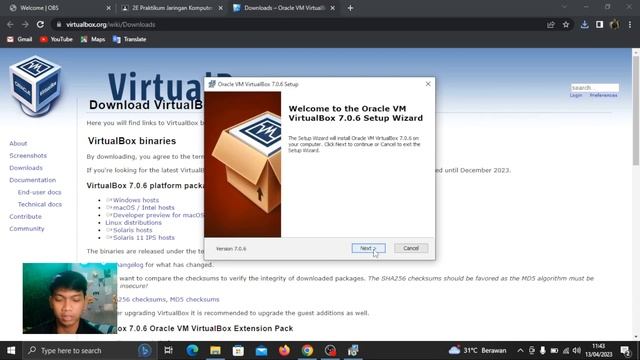This screenshot has height=360, width=640.
Task: Open Translate bookmark
Action: tap(129, 39)
